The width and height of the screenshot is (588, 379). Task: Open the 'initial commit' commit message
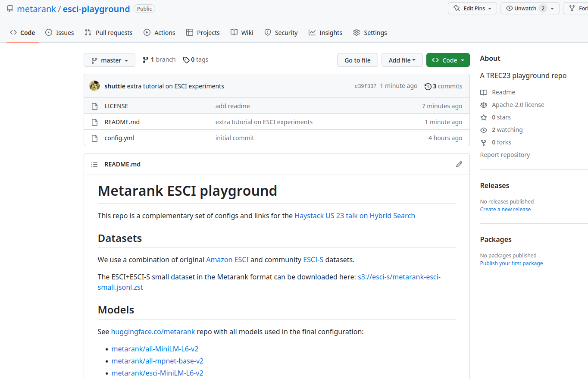point(235,138)
